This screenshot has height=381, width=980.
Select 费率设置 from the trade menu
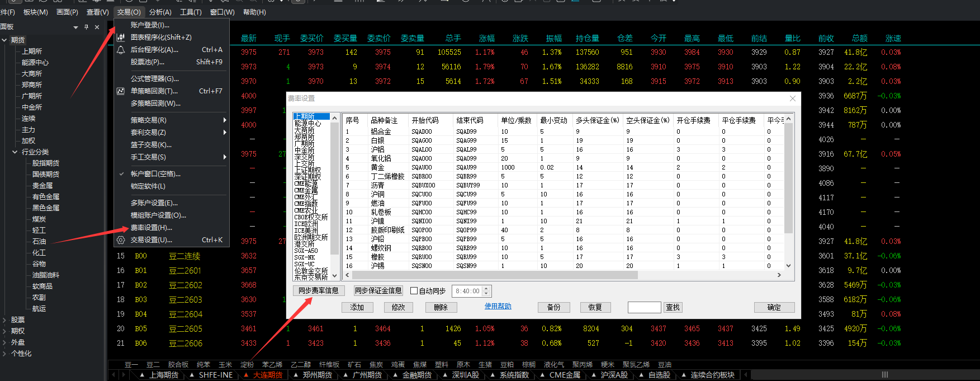[x=152, y=228]
